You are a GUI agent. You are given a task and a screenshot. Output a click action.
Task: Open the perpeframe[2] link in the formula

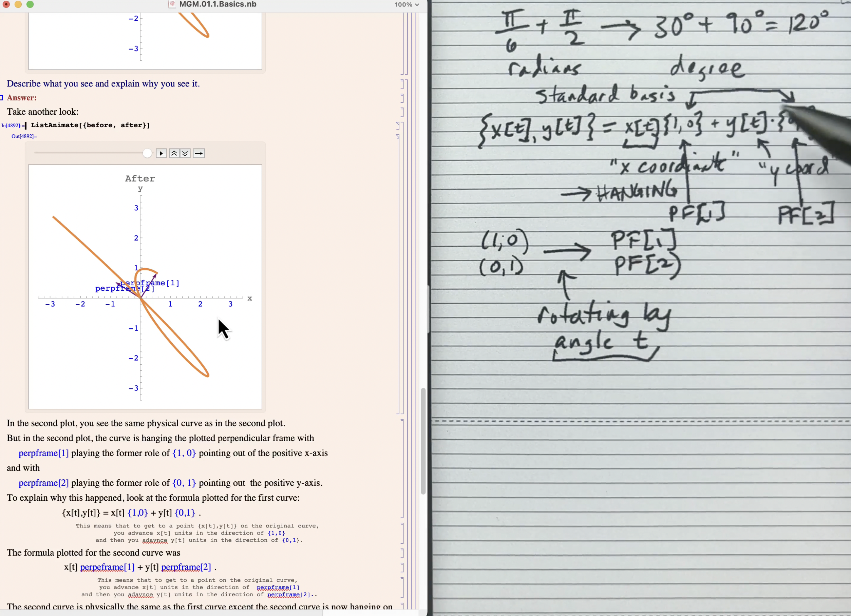pos(186,567)
